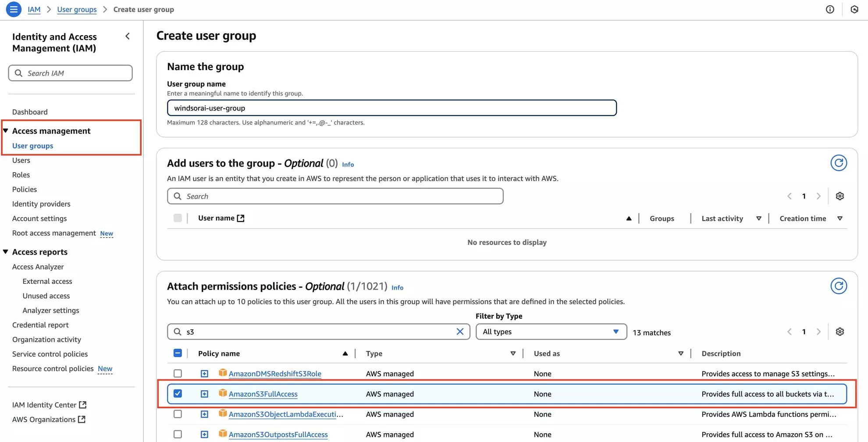This screenshot has height=442, width=868.
Task: Click the AmazonS3OutpostsFullAccess orange policy icon
Action: click(x=223, y=434)
